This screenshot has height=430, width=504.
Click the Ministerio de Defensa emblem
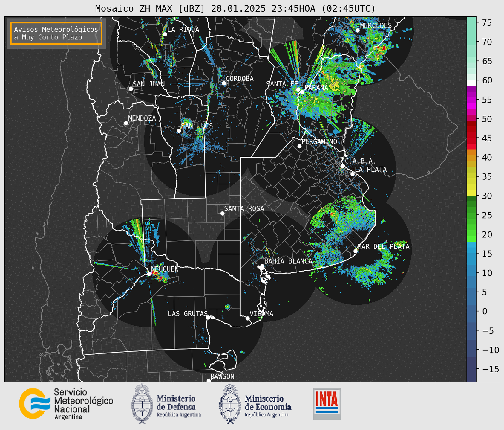[142, 403]
